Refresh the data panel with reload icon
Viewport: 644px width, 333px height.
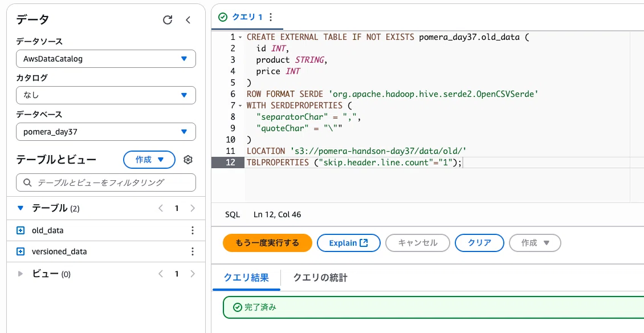168,20
